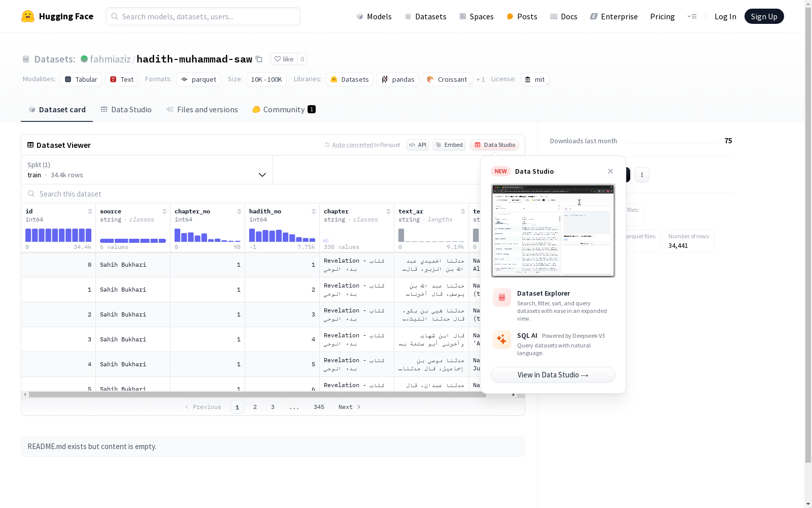Click the Text modality tag
Viewport: 812px width, 508px height.
[122, 79]
